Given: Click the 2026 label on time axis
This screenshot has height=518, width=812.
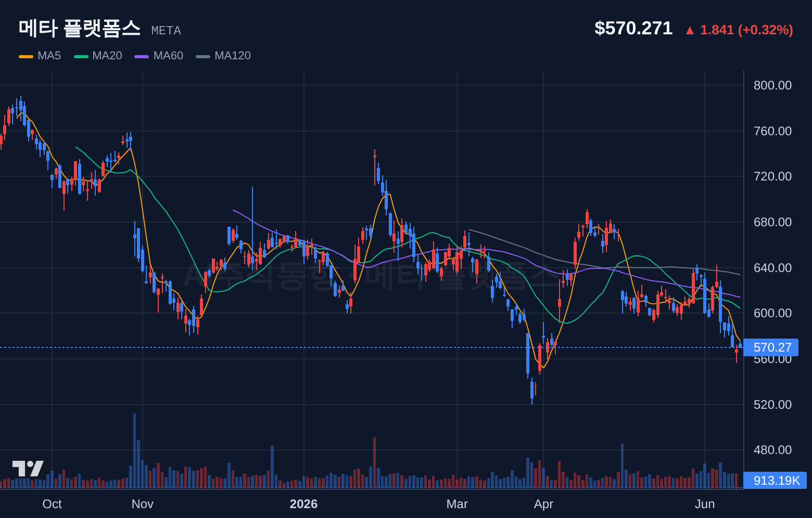Looking at the screenshot, I should (x=303, y=504).
